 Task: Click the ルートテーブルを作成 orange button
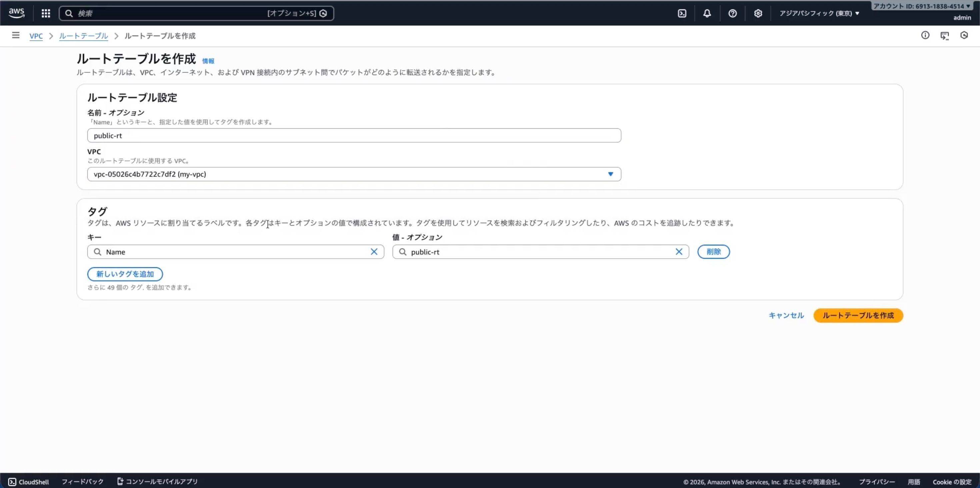coord(858,315)
